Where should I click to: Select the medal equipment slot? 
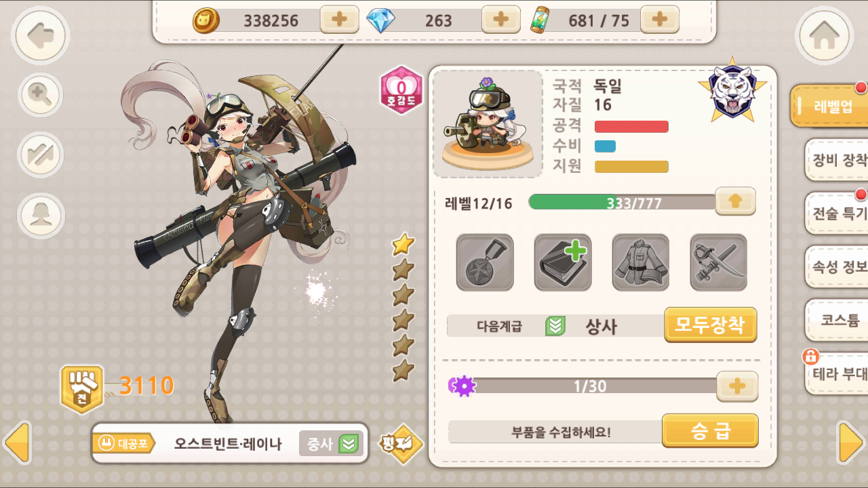(485, 263)
